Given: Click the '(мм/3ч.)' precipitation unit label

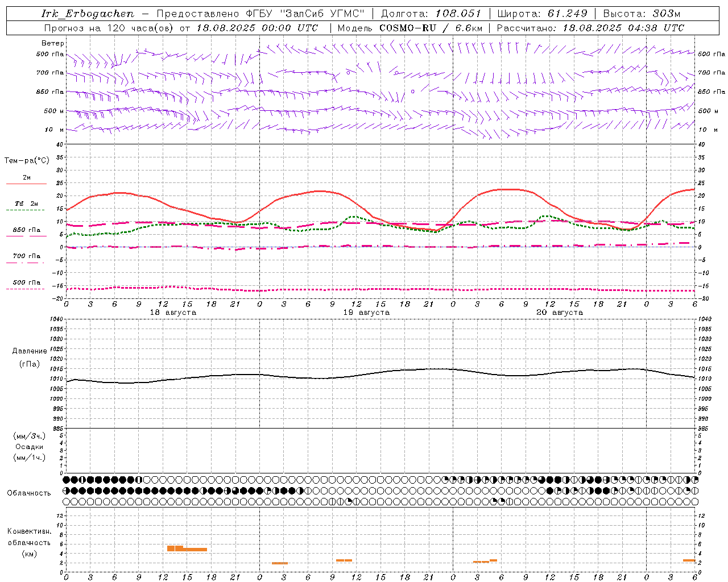Looking at the screenshot, I should (30, 436).
